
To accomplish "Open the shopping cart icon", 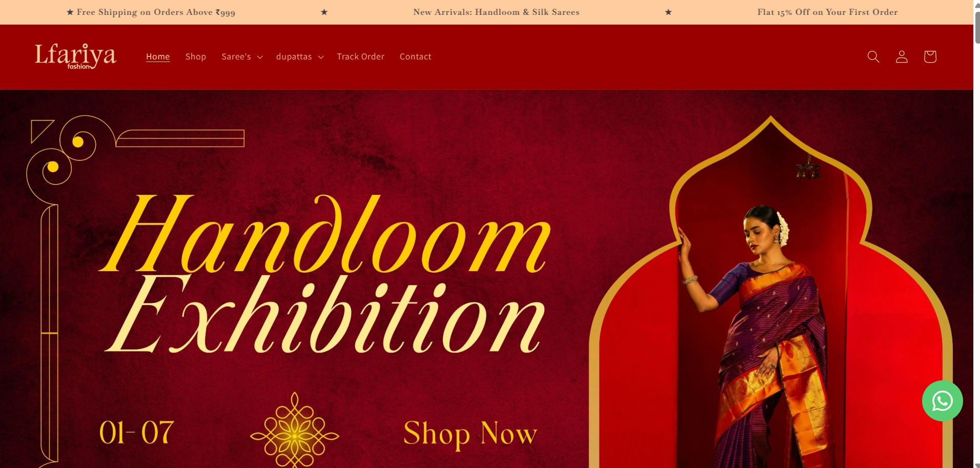I will pos(930,56).
